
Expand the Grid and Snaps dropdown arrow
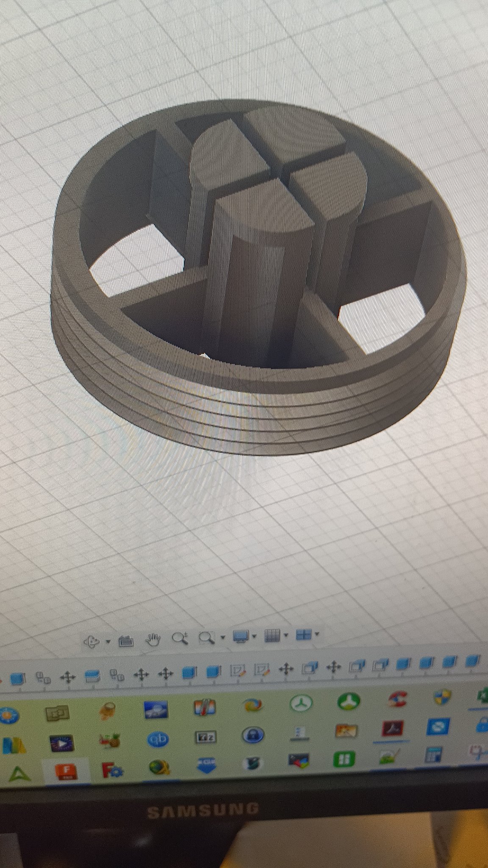point(286,635)
